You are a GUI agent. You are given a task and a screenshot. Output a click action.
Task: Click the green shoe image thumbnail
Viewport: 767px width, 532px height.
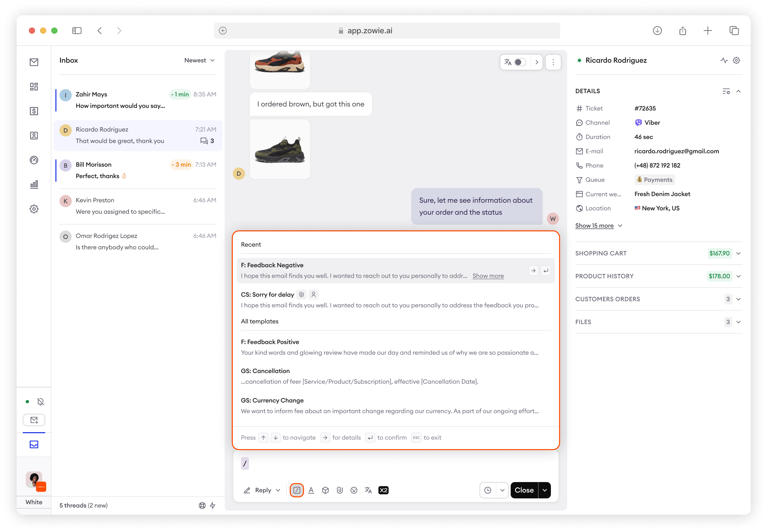tap(280, 149)
